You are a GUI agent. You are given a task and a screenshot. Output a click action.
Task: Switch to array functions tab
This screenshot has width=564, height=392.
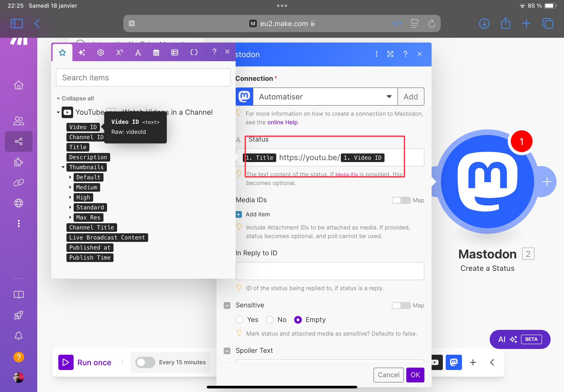pyautogui.click(x=175, y=53)
